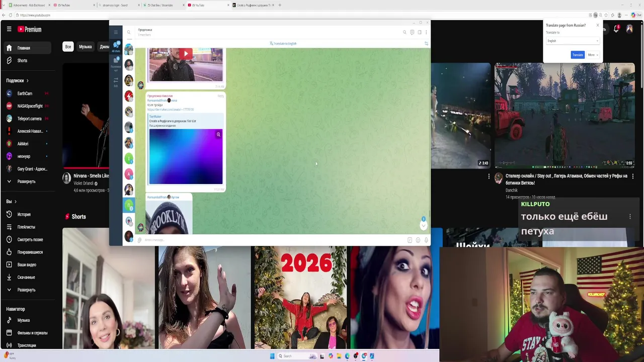
Task: Open Copilot Chat in browser toolbar
Action: click(x=635, y=15)
